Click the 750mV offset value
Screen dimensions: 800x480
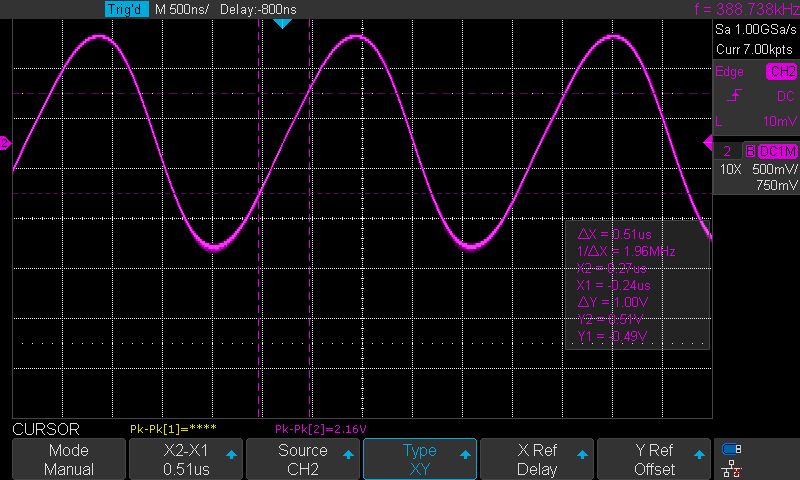(x=777, y=185)
